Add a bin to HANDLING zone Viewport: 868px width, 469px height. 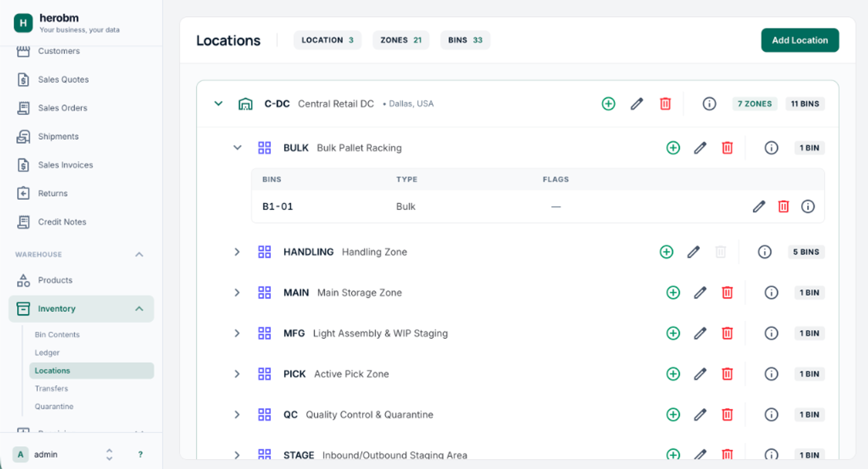[x=666, y=252]
